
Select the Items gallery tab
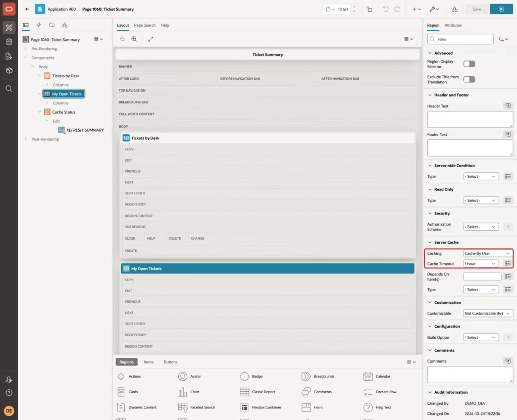(148, 362)
